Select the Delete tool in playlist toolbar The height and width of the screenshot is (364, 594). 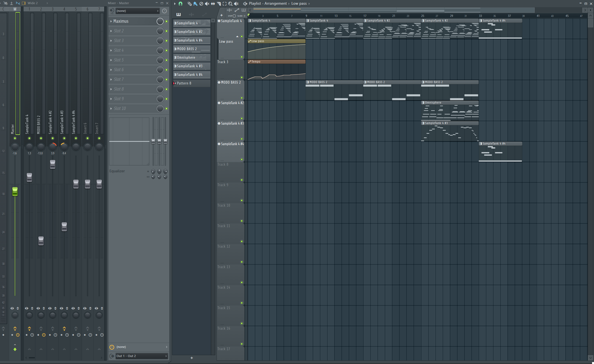201,4
